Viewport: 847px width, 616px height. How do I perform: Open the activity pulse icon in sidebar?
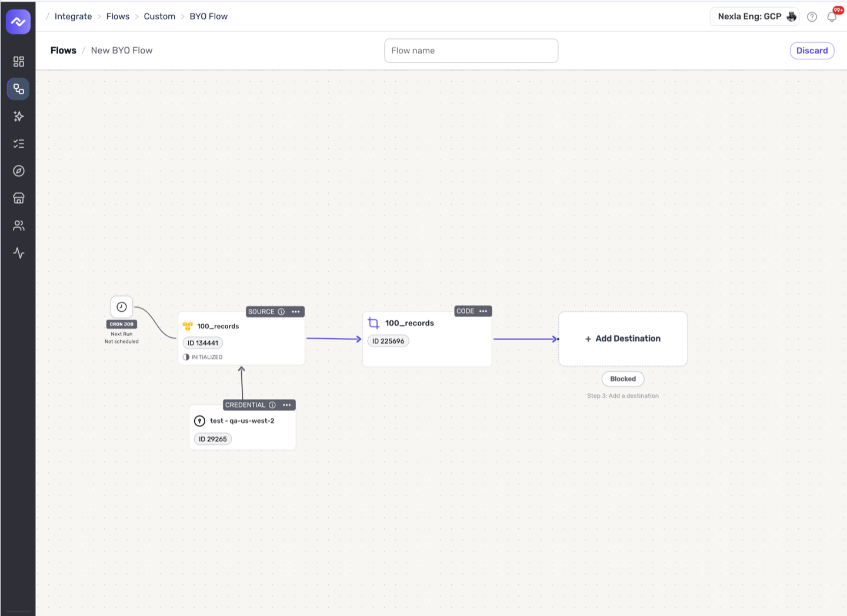pos(19,253)
